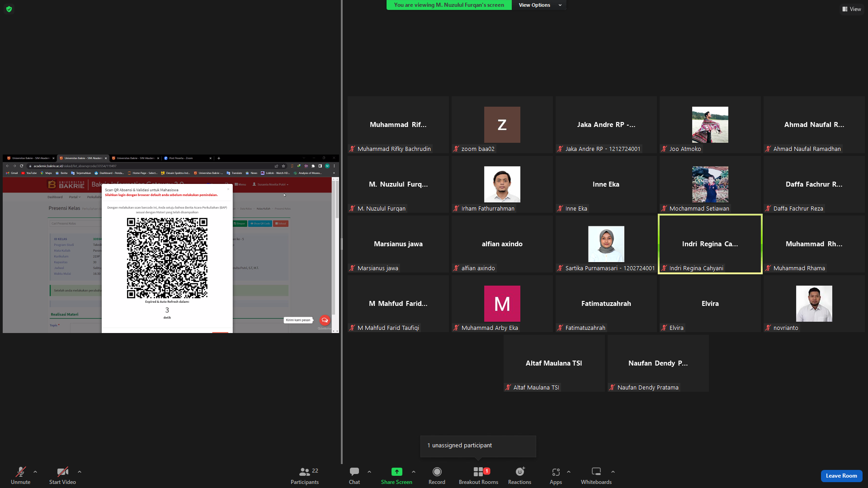
Task: Start Video from the Zoom toolbar
Action: tap(62, 475)
